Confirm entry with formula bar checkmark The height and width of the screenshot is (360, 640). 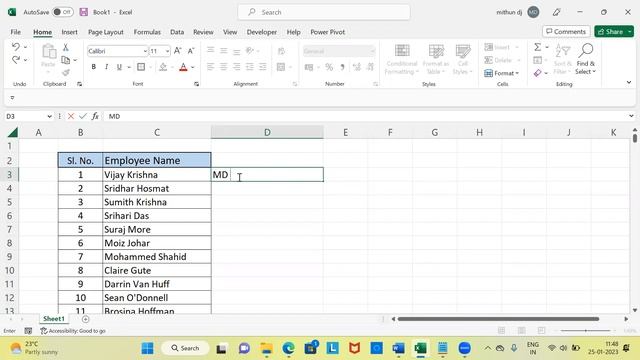point(83,116)
